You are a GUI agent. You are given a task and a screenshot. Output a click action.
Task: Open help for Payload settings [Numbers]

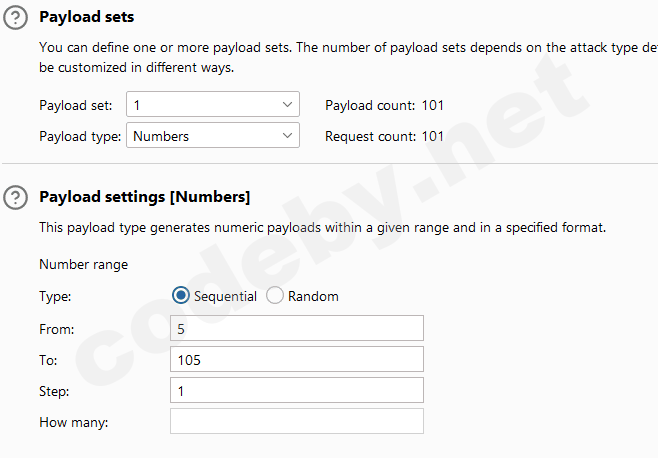[16, 198]
